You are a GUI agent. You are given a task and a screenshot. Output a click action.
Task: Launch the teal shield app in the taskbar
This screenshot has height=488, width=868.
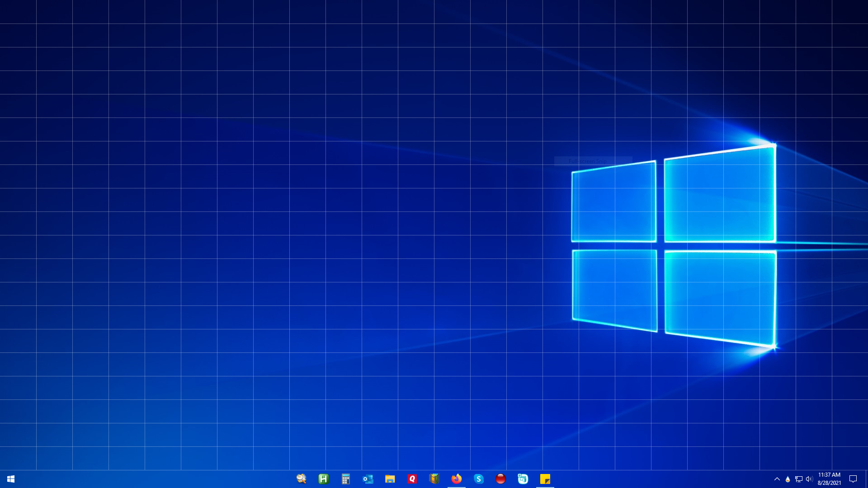523,479
